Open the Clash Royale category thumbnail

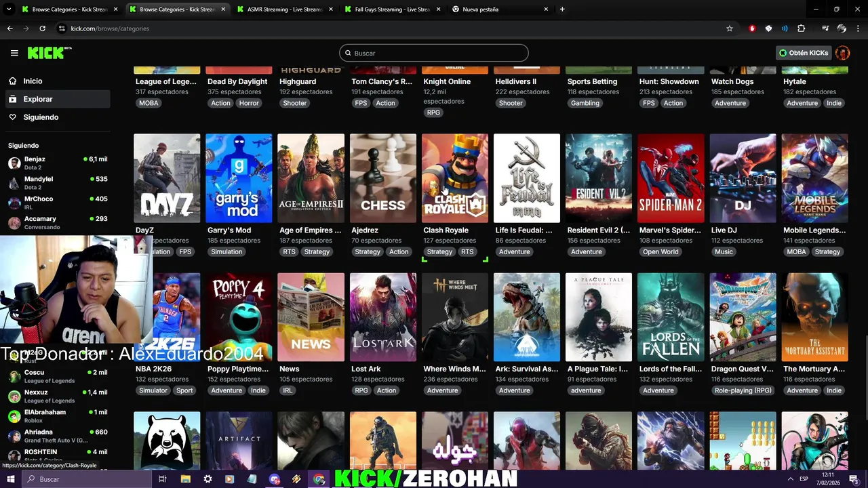click(455, 178)
